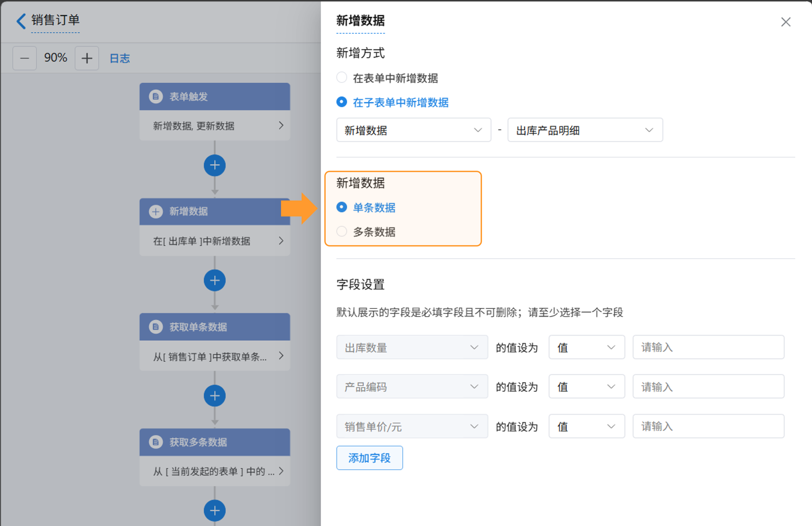This screenshot has width=812, height=526.
Task: Click the 添加字段 button
Action: [x=369, y=458]
